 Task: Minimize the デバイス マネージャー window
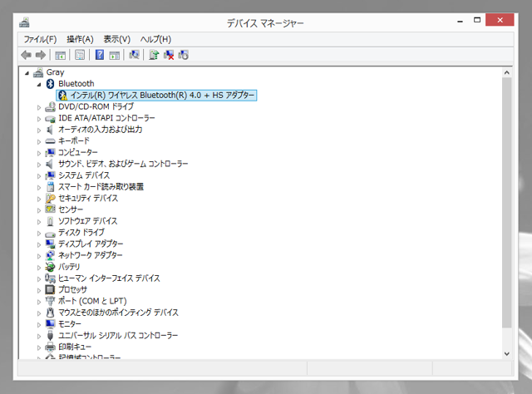[460, 21]
